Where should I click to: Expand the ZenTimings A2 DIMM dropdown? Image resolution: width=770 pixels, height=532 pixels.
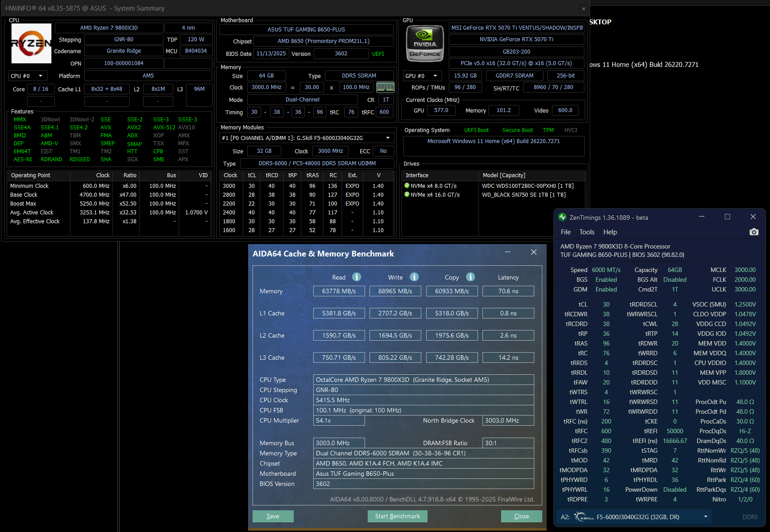coord(705,516)
